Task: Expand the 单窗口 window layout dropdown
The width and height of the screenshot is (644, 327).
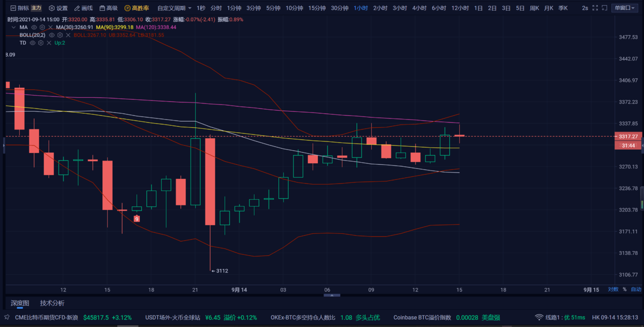Action: click(625, 8)
